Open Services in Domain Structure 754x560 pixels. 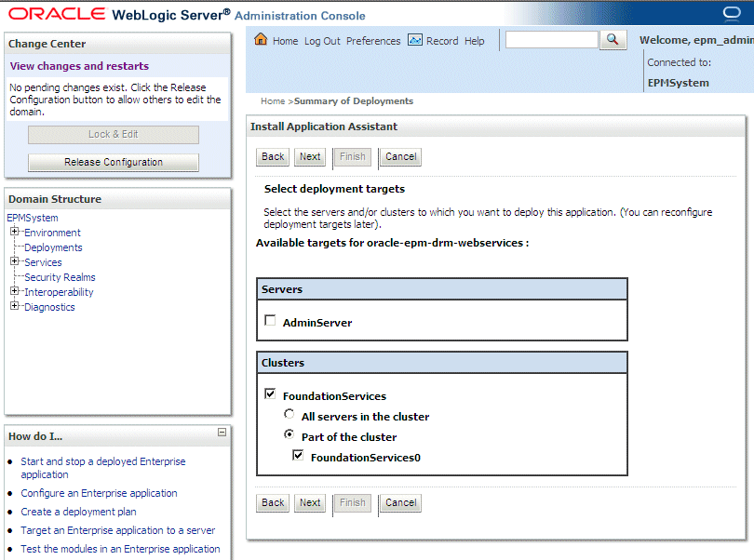pos(43,262)
